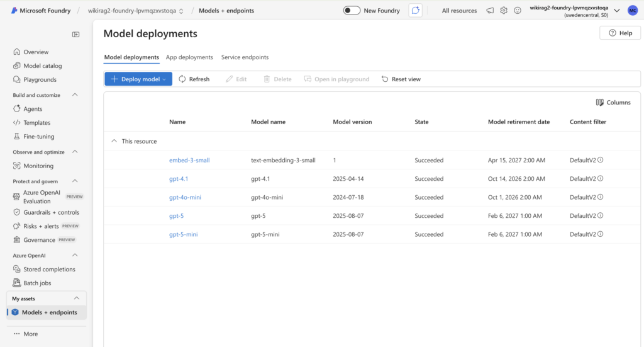Click the Monitoring icon
The width and height of the screenshot is (644, 347).
tap(16, 166)
